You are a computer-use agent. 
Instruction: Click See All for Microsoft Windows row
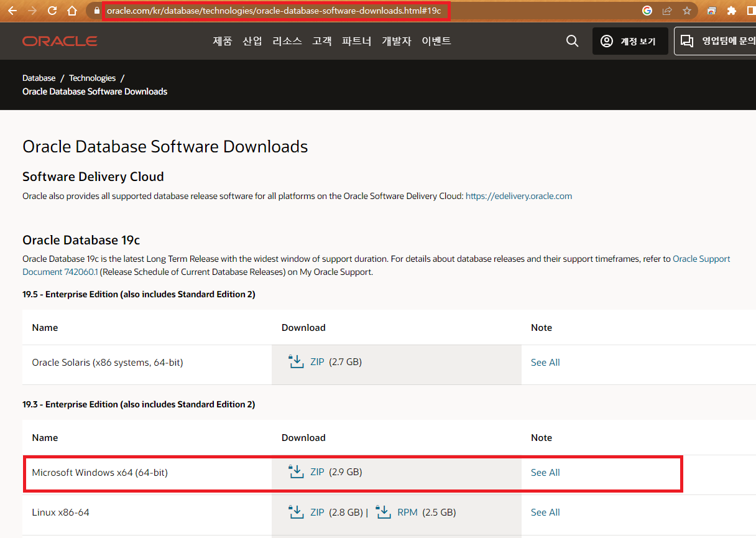click(545, 473)
